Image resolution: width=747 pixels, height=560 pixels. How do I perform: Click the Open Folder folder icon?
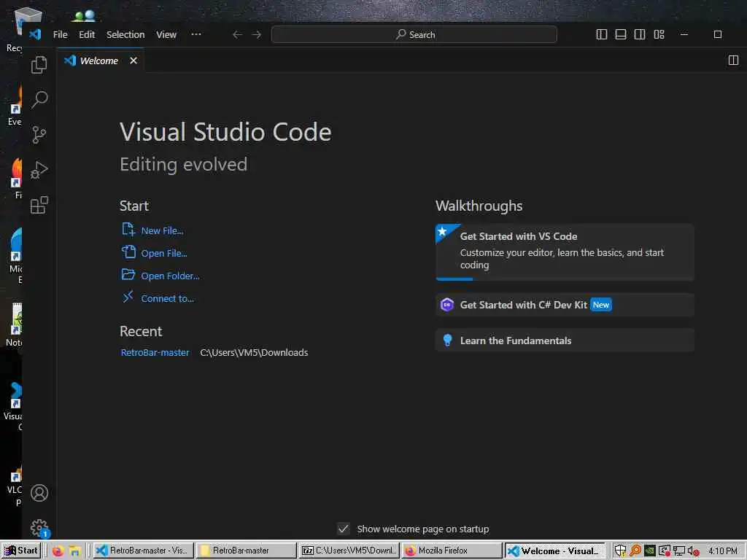[128, 275]
